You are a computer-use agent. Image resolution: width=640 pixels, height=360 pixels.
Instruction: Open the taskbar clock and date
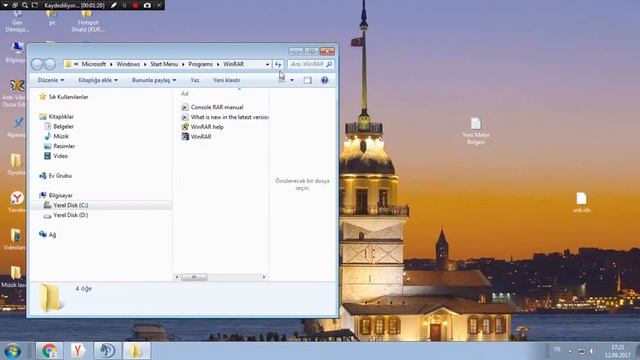click(618, 351)
